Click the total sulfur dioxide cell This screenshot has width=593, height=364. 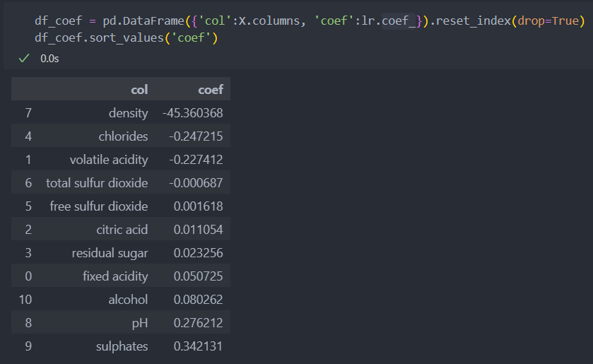coord(97,183)
